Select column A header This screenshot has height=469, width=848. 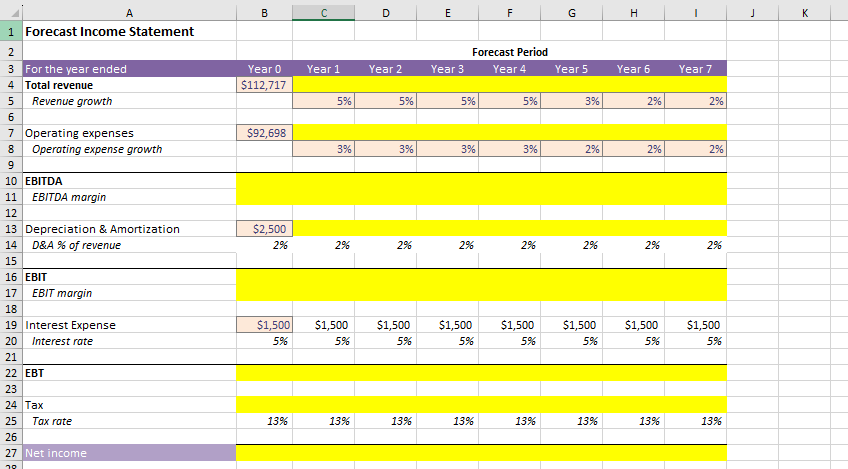pos(129,13)
